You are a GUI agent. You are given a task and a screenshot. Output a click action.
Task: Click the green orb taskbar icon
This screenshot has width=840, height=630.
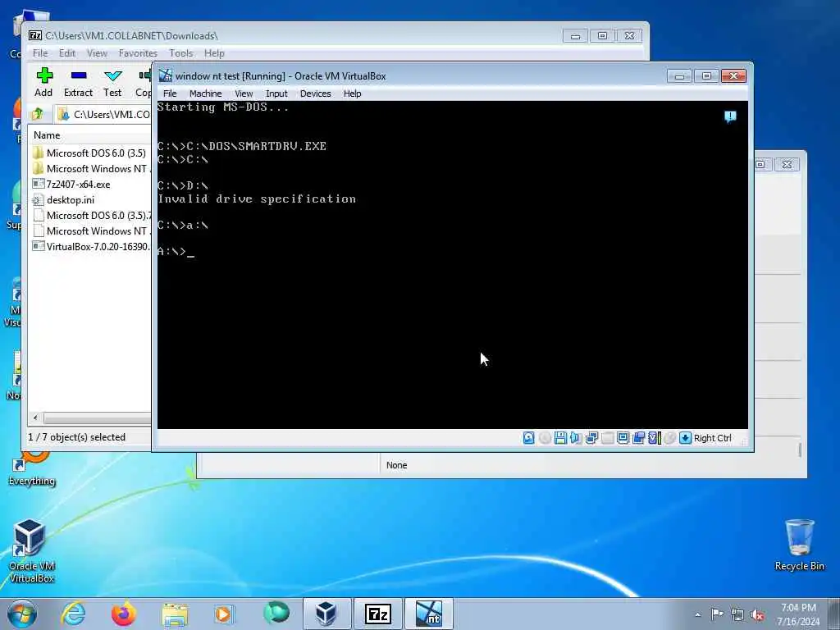(276, 613)
